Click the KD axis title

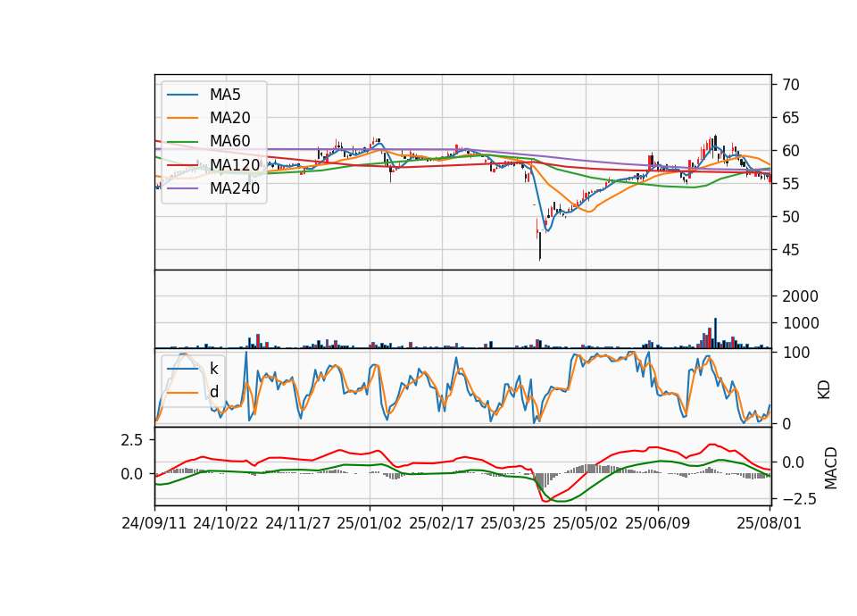(824, 390)
